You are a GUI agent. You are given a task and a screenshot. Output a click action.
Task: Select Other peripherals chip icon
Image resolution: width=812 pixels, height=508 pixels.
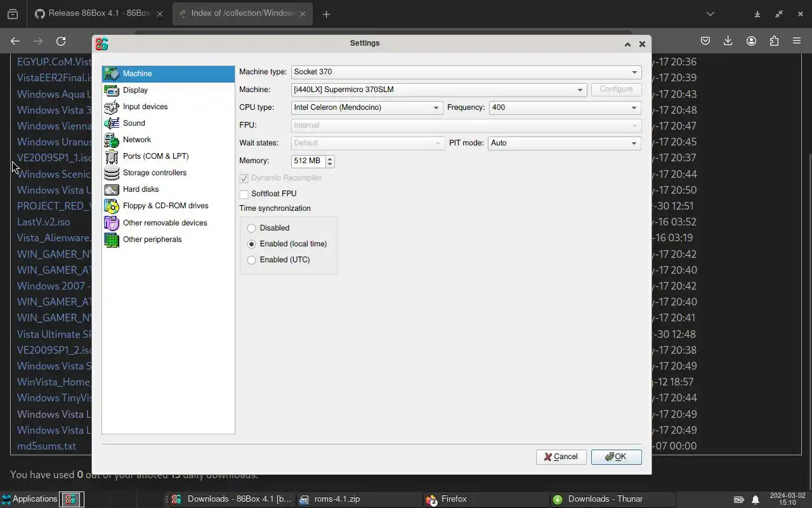point(111,239)
